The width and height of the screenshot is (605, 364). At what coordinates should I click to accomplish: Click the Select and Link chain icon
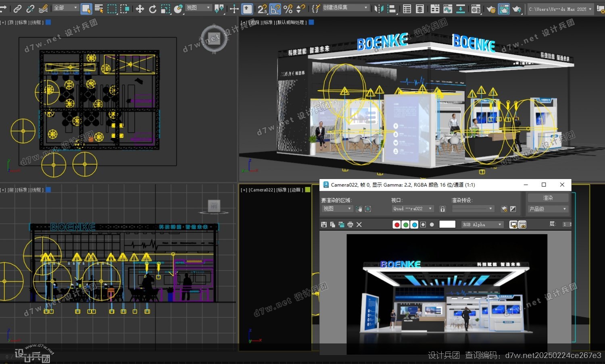coord(17,8)
